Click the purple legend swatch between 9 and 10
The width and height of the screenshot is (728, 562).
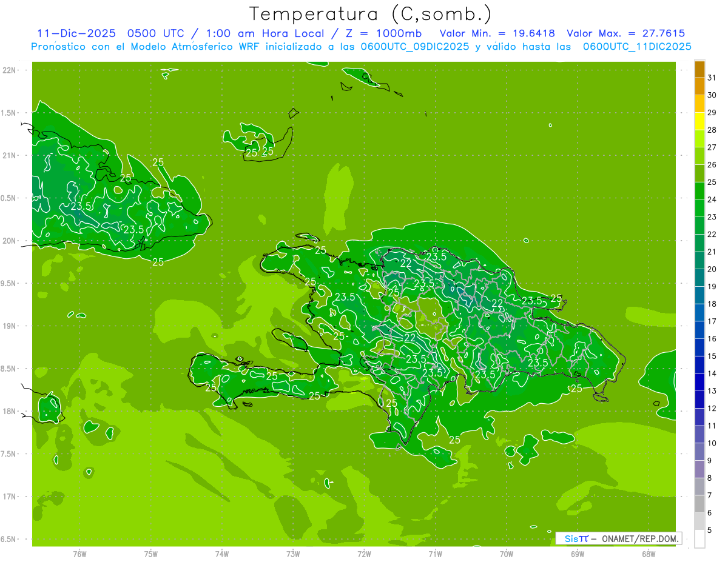click(699, 452)
